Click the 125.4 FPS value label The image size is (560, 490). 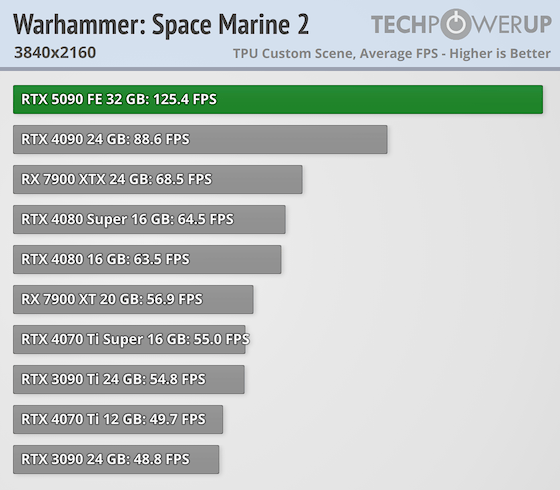point(185,99)
